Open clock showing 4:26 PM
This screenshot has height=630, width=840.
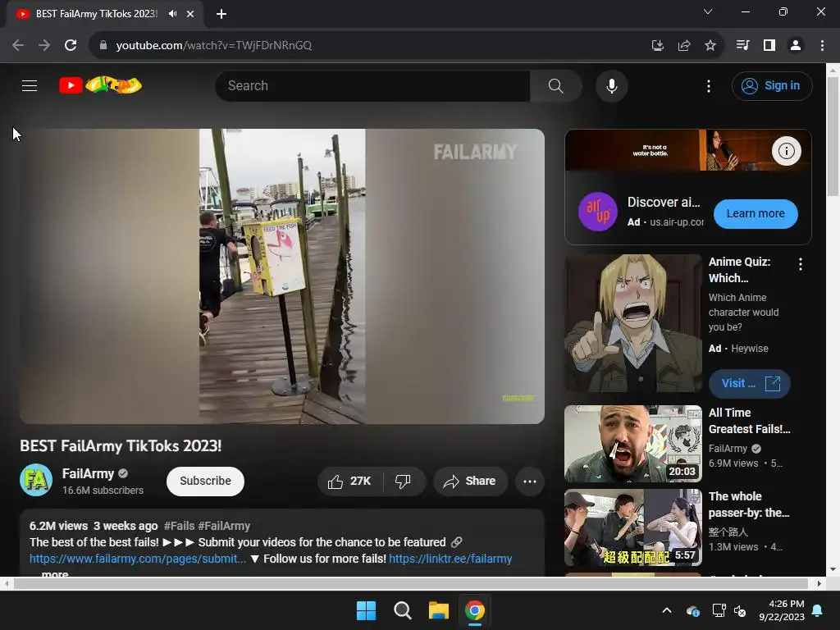[x=782, y=610]
